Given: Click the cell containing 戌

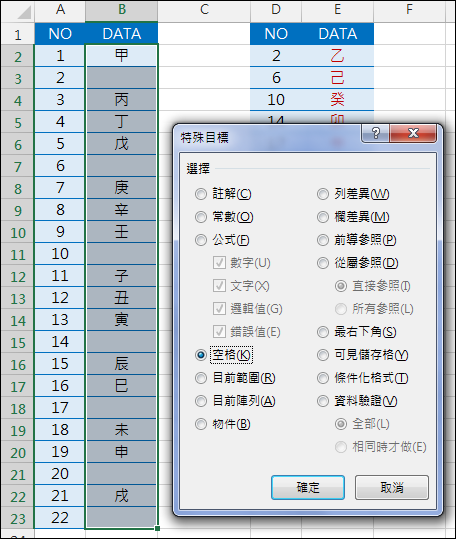Looking at the screenshot, I should click(x=122, y=495).
